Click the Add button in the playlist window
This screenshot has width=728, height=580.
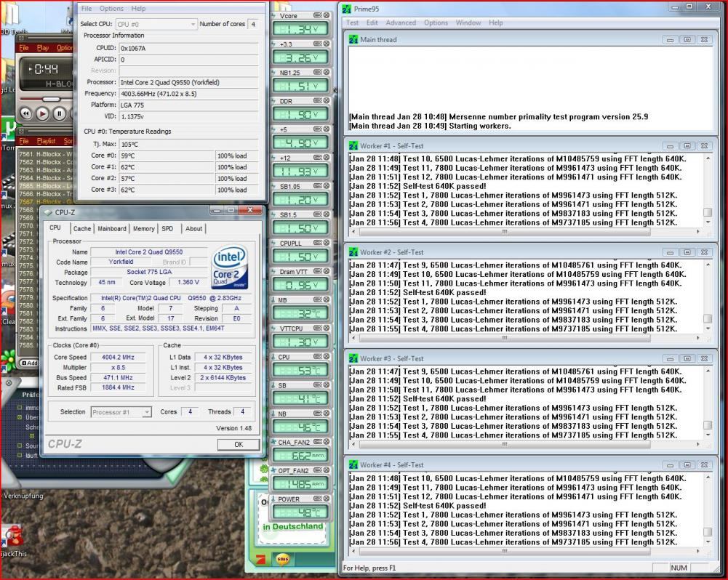29,363
